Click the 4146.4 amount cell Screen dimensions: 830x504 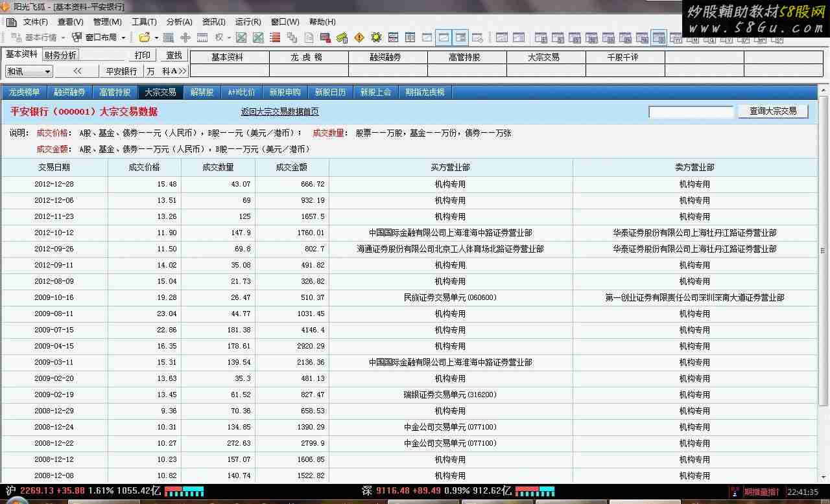point(292,330)
